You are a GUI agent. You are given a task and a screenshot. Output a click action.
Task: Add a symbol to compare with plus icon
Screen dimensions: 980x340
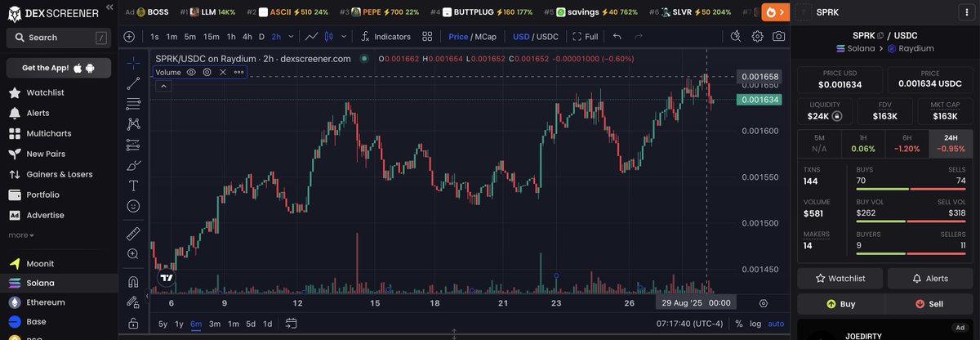(129, 37)
